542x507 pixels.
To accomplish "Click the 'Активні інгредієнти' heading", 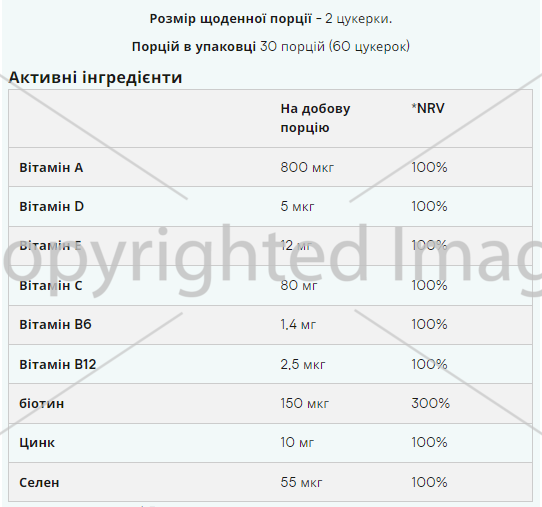I will pos(95,77).
